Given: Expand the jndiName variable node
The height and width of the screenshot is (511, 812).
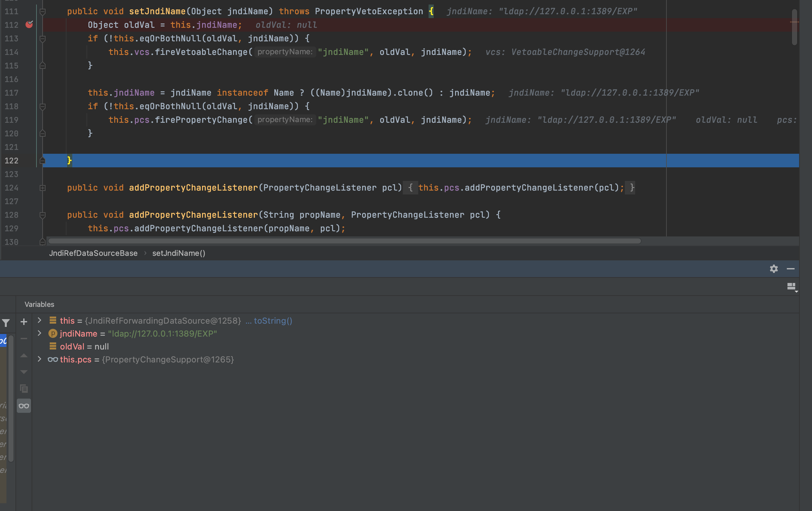Looking at the screenshot, I should (39, 333).
